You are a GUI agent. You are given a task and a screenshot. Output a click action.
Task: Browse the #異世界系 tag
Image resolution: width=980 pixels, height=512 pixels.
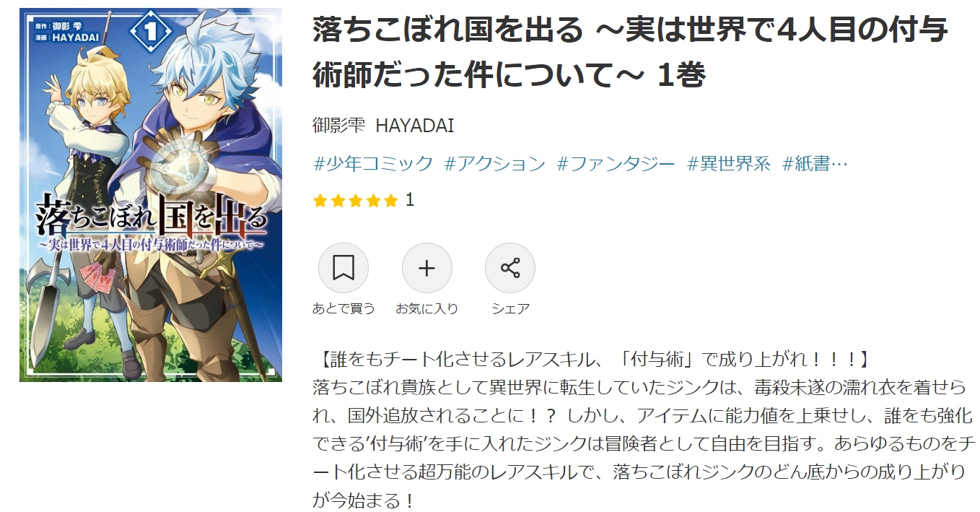[729, 163]
